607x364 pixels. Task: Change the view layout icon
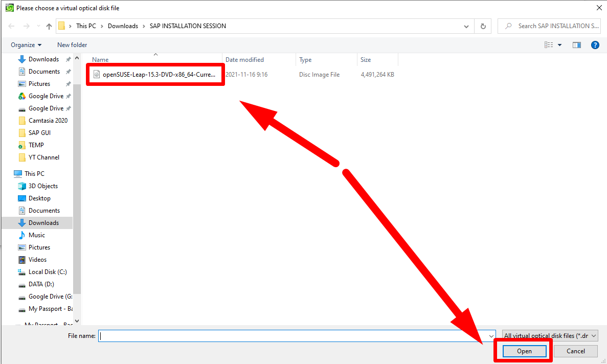click(549, 45)
